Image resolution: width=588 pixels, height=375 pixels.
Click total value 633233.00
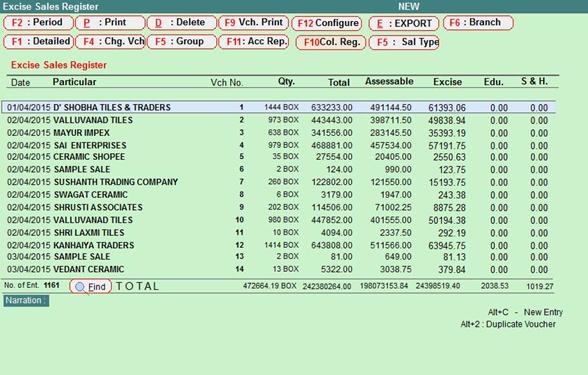tap(332, 108)
